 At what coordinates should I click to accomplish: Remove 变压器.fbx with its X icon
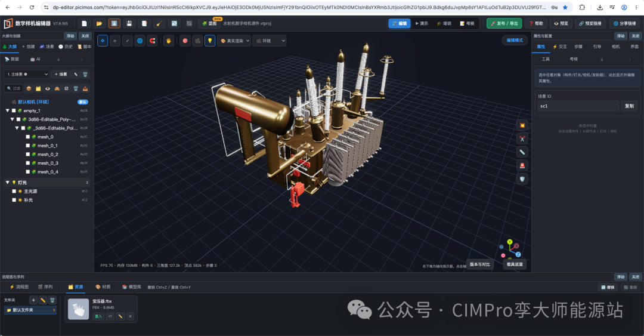click(130, 316)
